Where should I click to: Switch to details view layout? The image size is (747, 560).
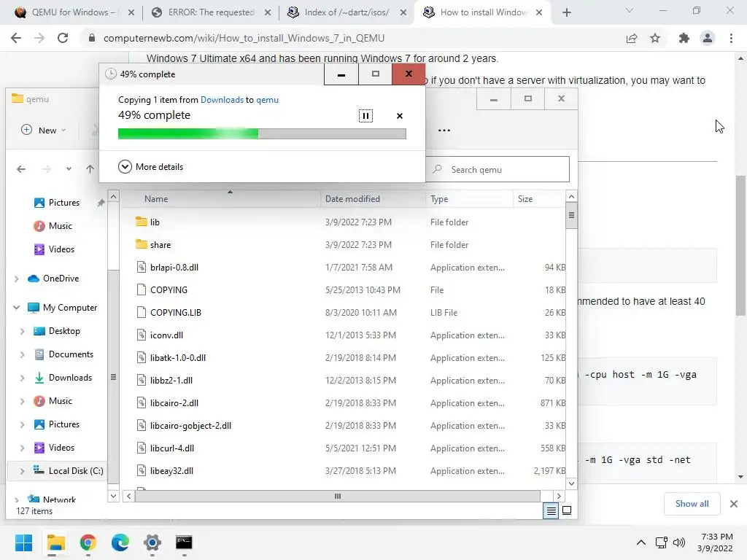coord(551,510)
